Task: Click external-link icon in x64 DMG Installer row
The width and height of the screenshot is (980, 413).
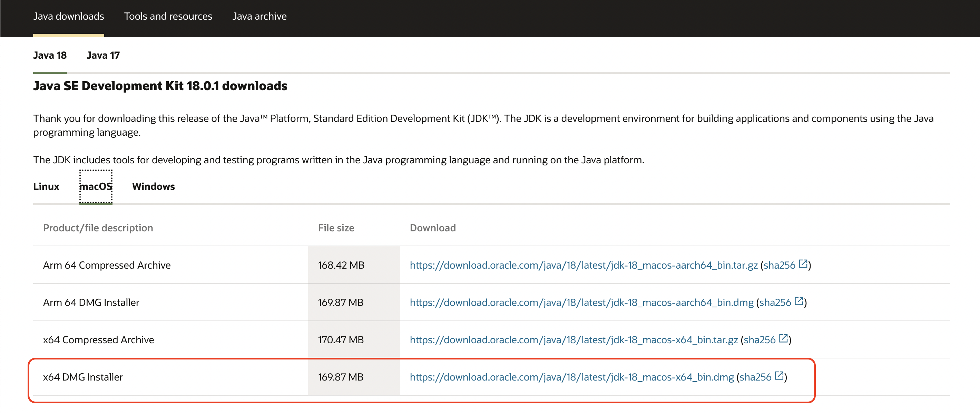Action: [779, 375]
